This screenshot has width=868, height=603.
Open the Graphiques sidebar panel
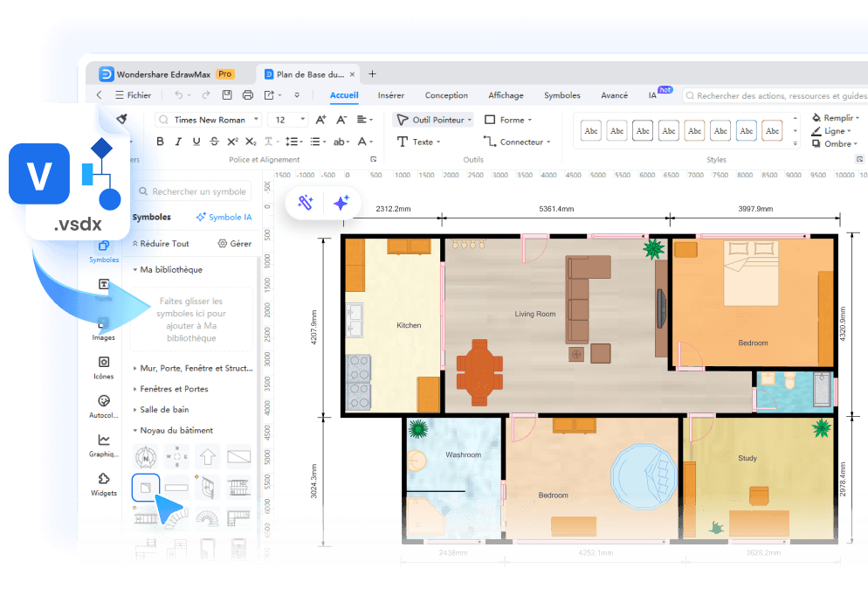[104, 445]
